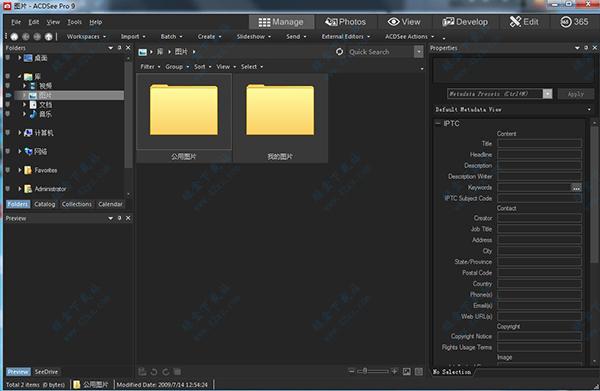Click the 网络 network icon in tree
The height and width of the screenshot is (391, 600).
[28, 152]
